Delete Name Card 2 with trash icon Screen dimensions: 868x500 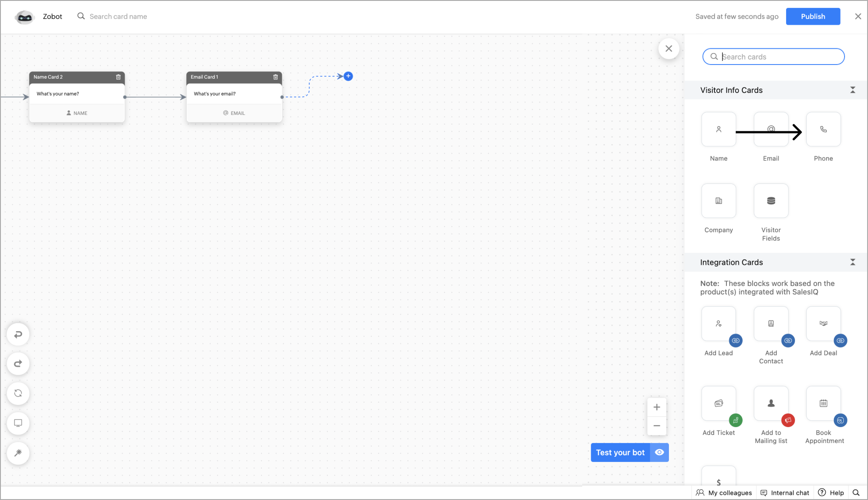pos(118,77)
